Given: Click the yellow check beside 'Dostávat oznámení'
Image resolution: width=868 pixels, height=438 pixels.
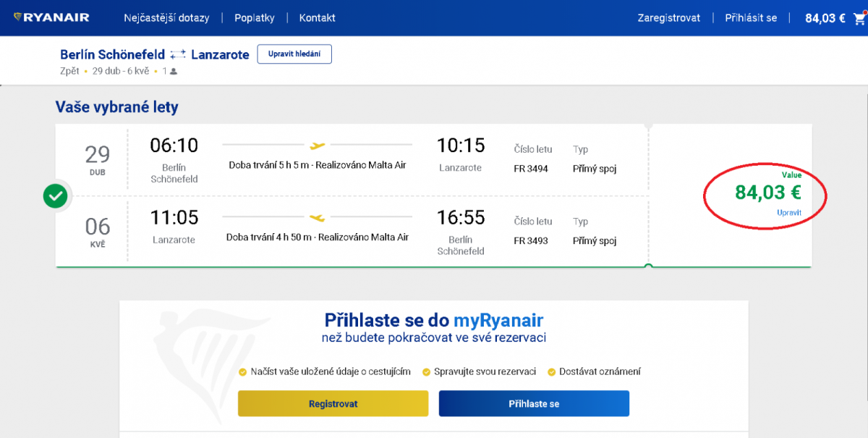Looking at the screenshot, I should coord(552,372).
